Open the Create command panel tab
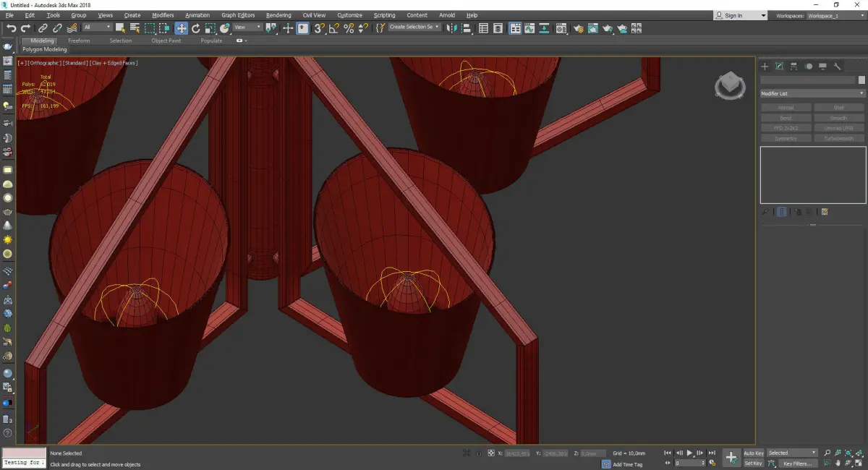 (765, 67)
